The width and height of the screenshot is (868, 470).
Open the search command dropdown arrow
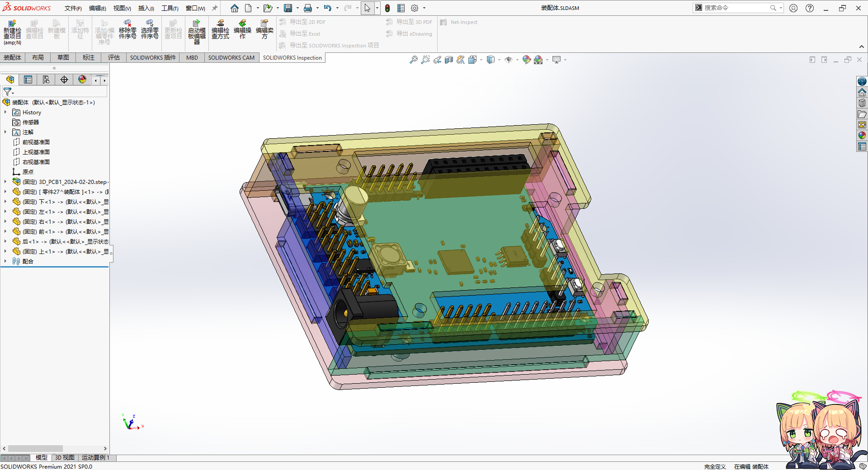click(781, 8)
